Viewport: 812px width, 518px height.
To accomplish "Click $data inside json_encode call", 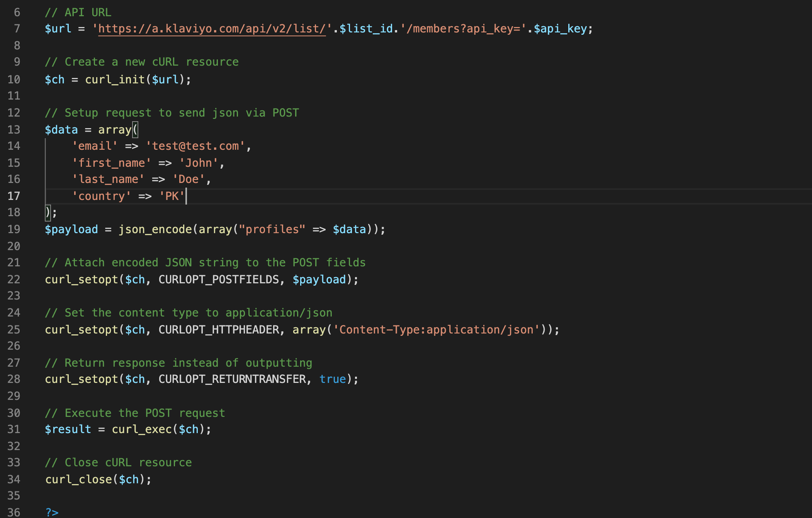I will [349, 229].
